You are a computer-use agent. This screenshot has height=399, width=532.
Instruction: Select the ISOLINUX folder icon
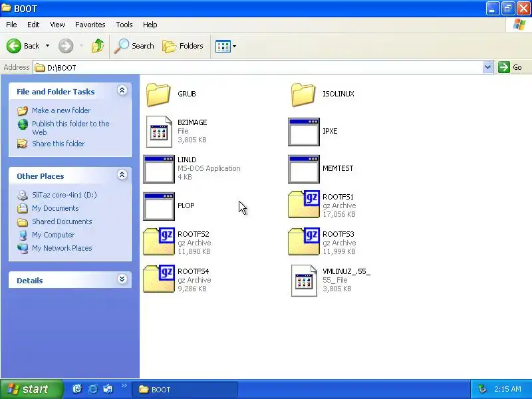[x=303, y=94]
